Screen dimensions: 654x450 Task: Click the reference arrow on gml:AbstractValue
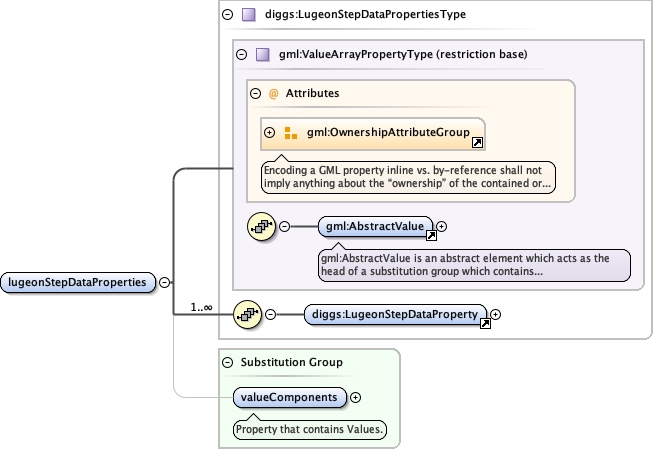[x=431, y=236]
